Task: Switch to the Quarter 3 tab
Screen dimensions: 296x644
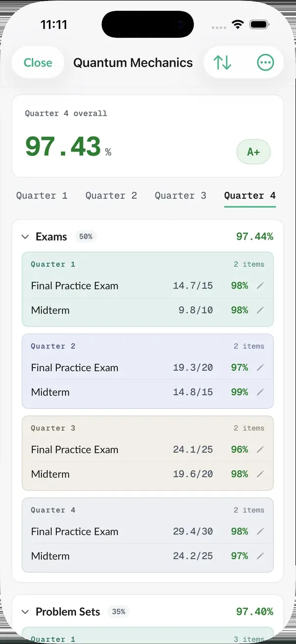Action: click(x=180, y=196)
